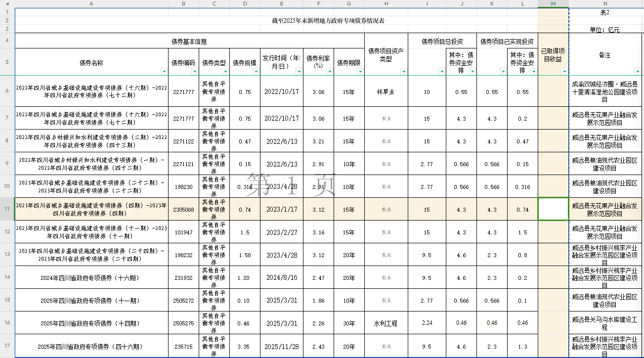Click 2024年四川省政府专项债券（十六期） name cell
This screenshot has width=644, height=358.
click(x=91, y=278)
